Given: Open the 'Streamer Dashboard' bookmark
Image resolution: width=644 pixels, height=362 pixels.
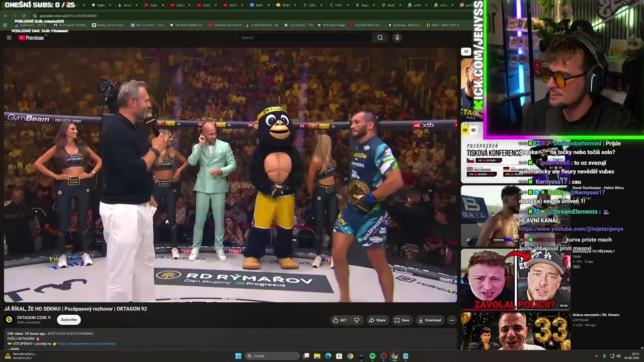Looking at the screenshot, I should tap(224, 25).
